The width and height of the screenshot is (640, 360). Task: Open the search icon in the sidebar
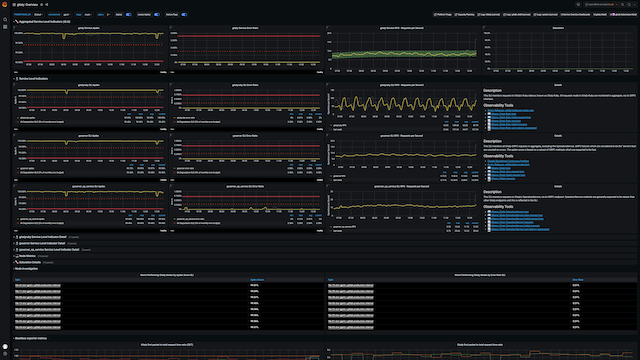(x=5, y=19)
